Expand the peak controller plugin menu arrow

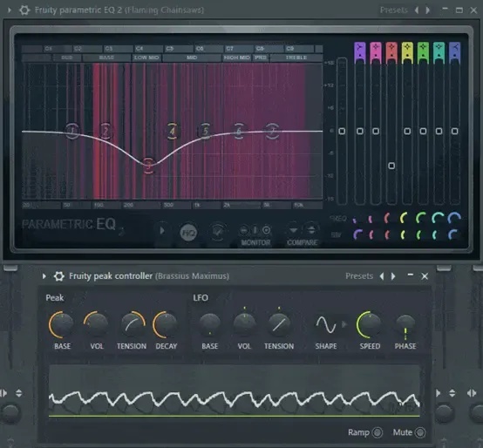44,276
